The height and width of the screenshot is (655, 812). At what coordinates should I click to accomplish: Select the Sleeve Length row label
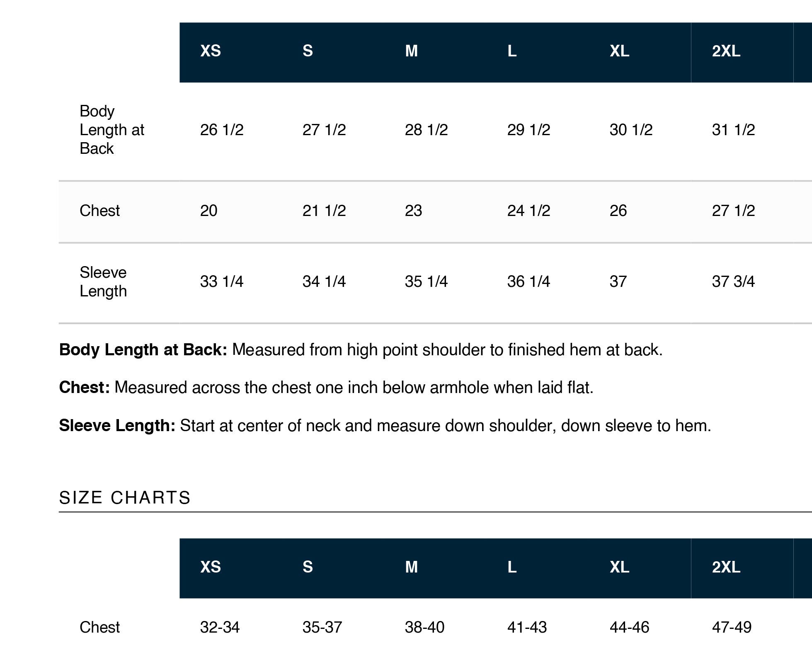coord(103,281)
